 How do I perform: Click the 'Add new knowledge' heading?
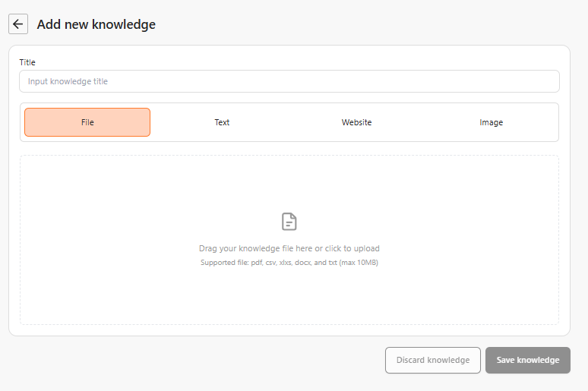96,24
